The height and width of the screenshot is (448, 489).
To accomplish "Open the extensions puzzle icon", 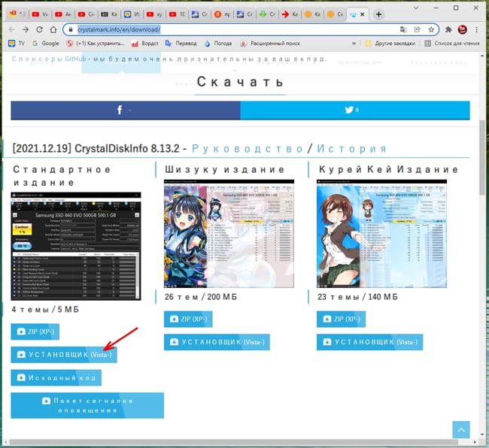I will click(x=448, y=29).
